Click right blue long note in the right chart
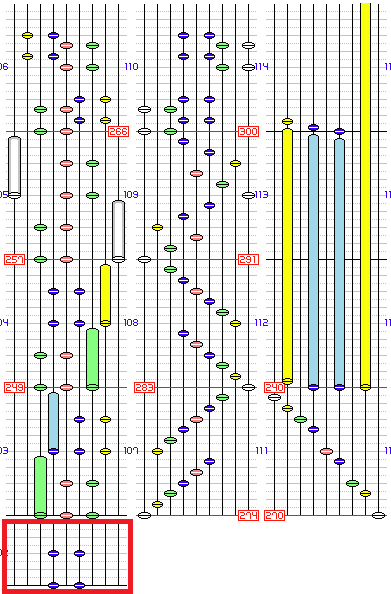 pyautogui.click(x=339, y=264)
